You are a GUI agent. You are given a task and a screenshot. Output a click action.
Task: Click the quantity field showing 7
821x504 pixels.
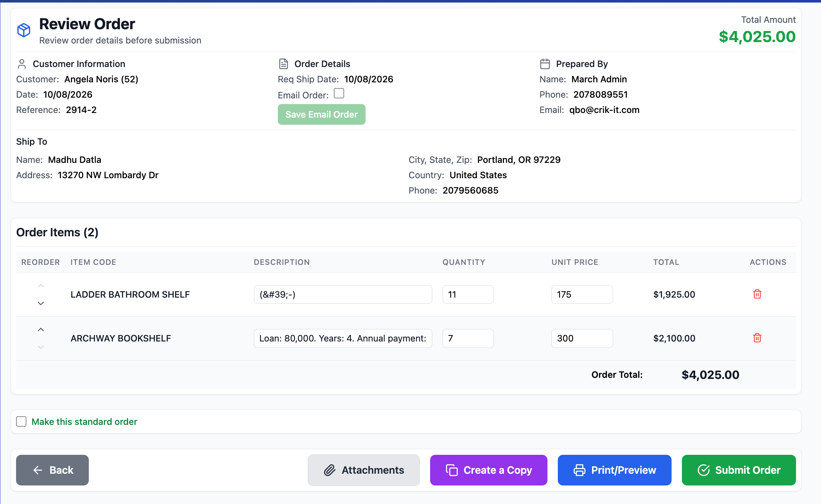(x=468, y=338)
